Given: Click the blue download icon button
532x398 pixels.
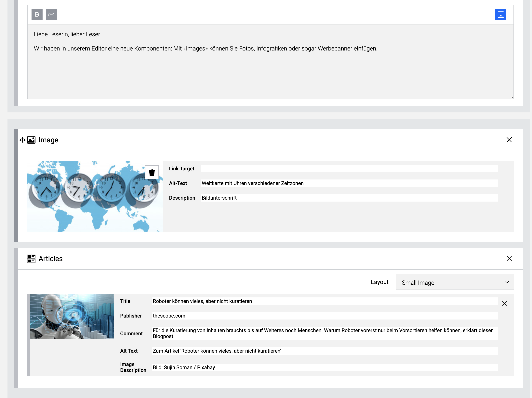Looking at the screenshot, I should tap(501, 14).
